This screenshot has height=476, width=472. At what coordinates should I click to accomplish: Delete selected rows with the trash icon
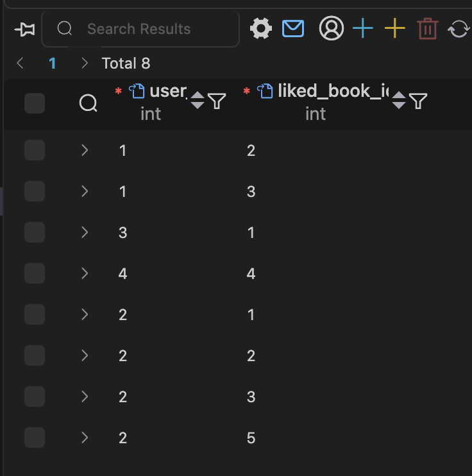pyautogui.click(x=427, y=29)
